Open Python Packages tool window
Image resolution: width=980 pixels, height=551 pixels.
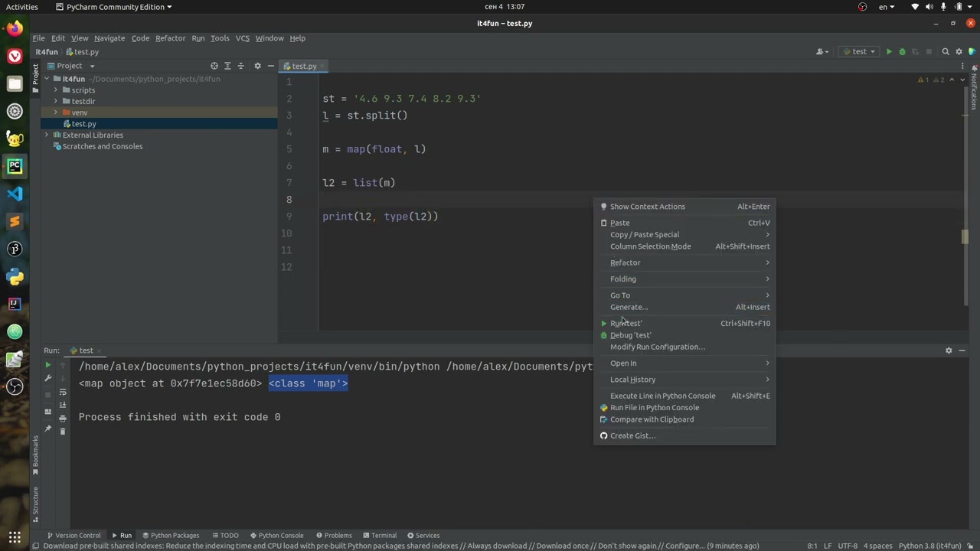coord(170,536)
